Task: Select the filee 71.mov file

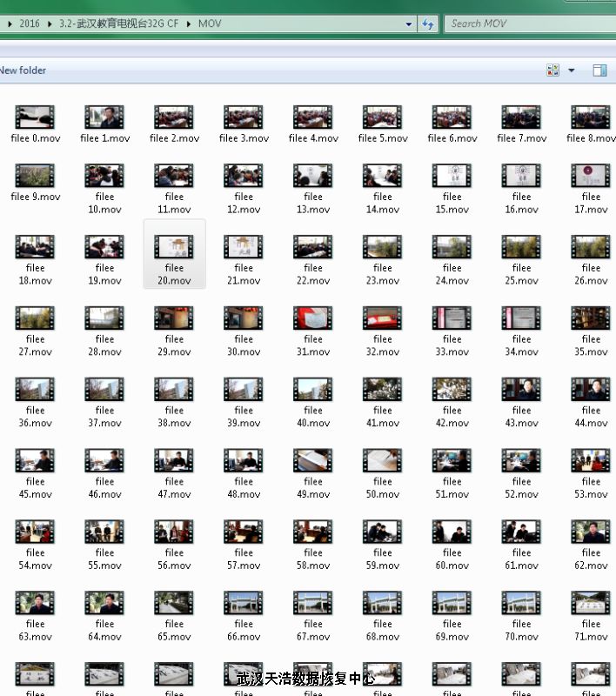Action: (x=591, y=604)
